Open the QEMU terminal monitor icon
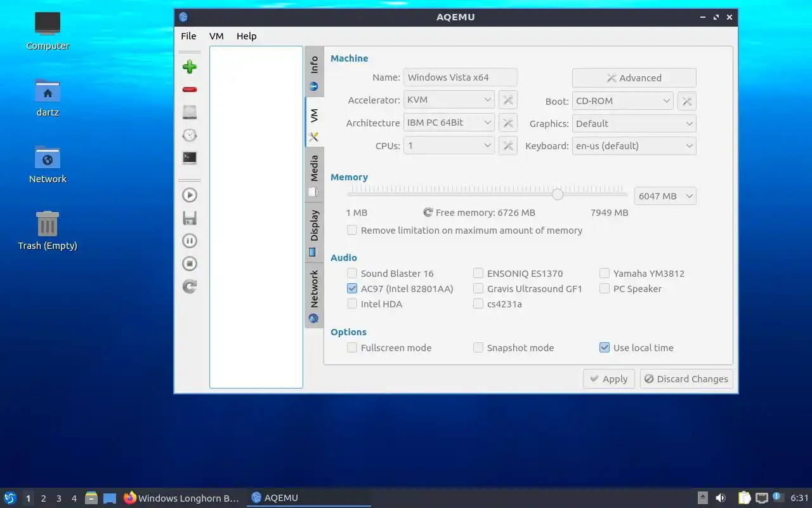 189,158
